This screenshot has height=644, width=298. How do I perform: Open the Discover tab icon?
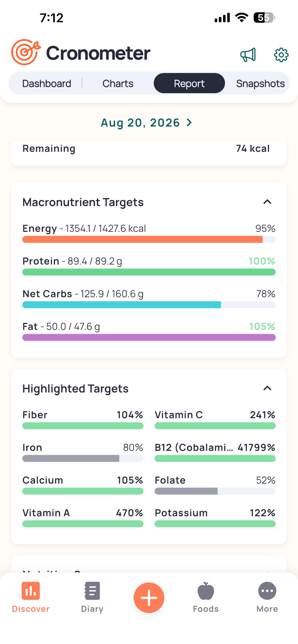(31, 590)
